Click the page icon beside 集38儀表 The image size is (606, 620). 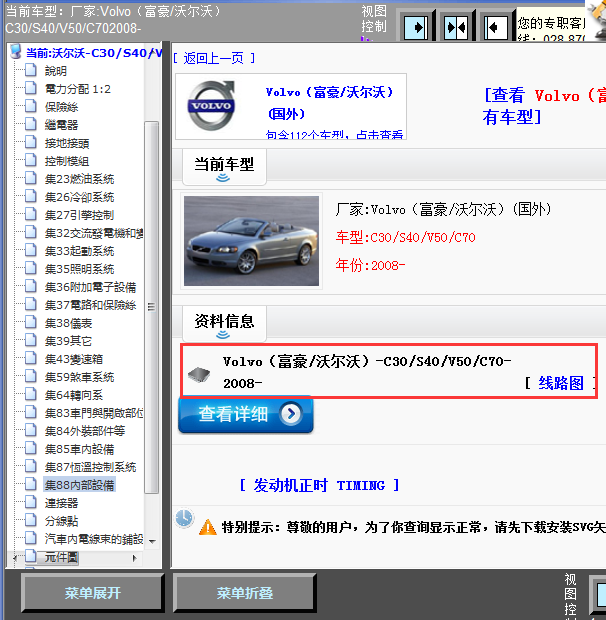point(31,323)
